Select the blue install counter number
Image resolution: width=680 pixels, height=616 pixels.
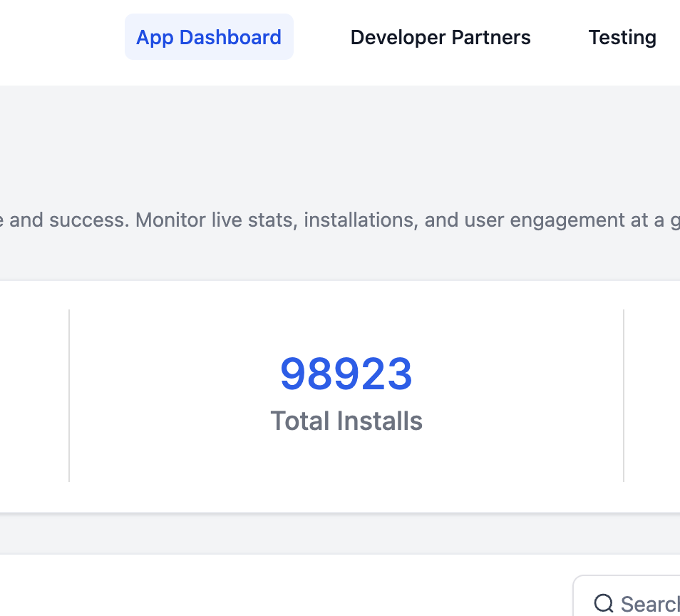tap(346, 373)
